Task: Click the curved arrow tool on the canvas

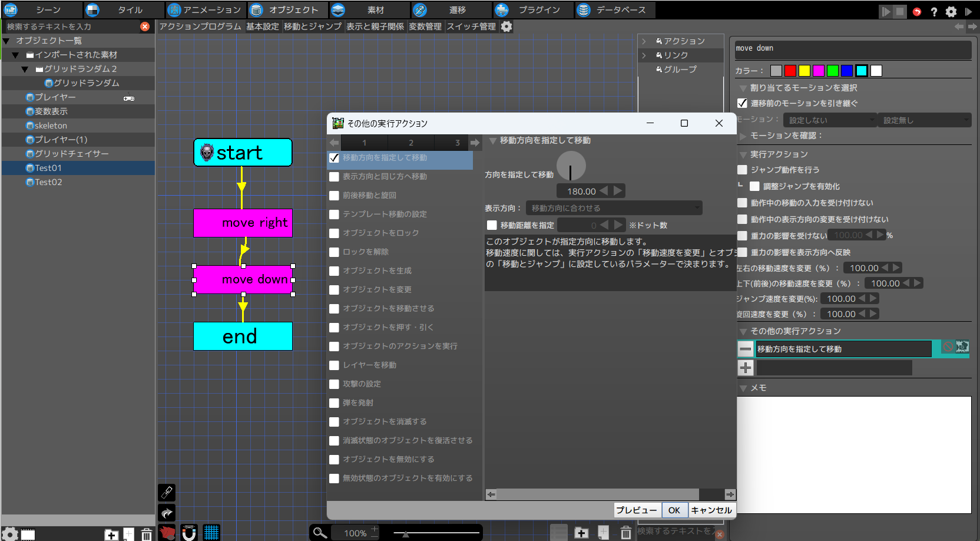Action: (x=167, y=513)
